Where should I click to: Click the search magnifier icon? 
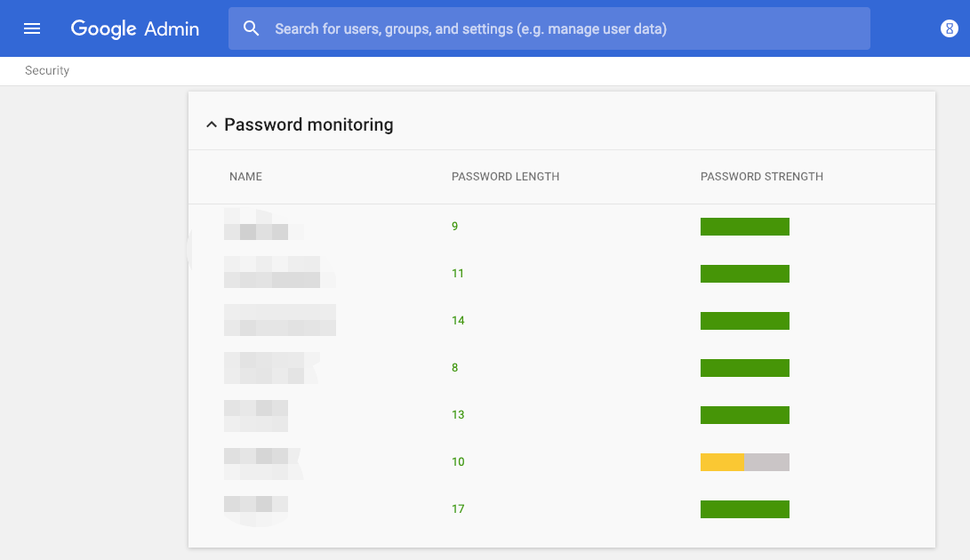tap(251, 28)
